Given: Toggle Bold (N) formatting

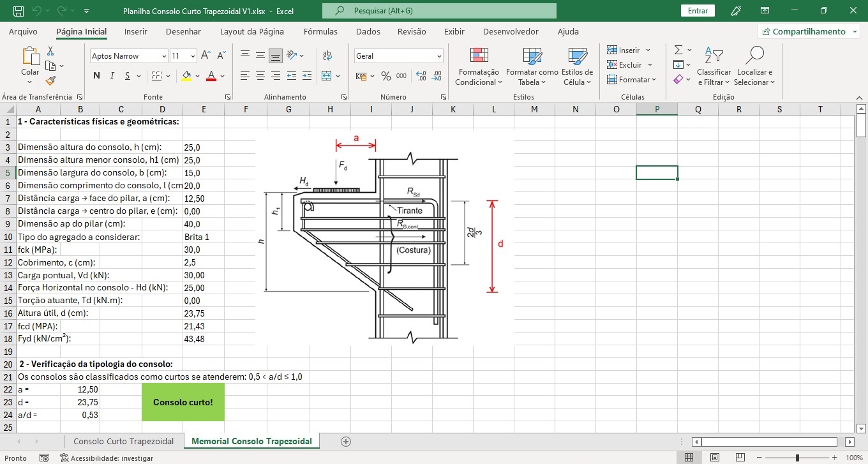Looking at the screenshot, I should tap(96, 76).
